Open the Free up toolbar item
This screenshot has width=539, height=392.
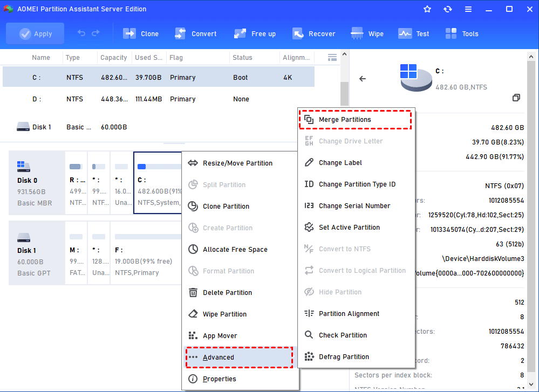tap(255, 33)
